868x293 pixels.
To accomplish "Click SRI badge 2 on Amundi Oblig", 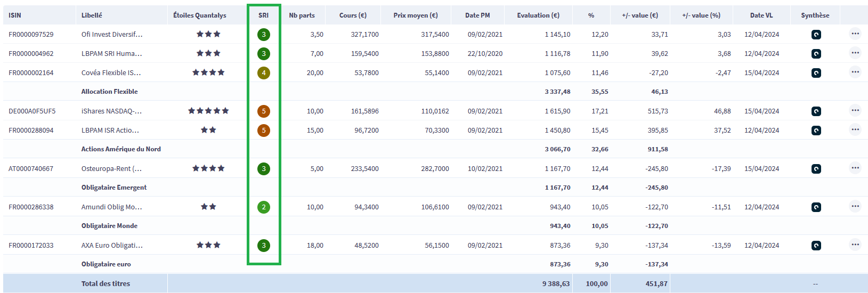I will 263,207.
